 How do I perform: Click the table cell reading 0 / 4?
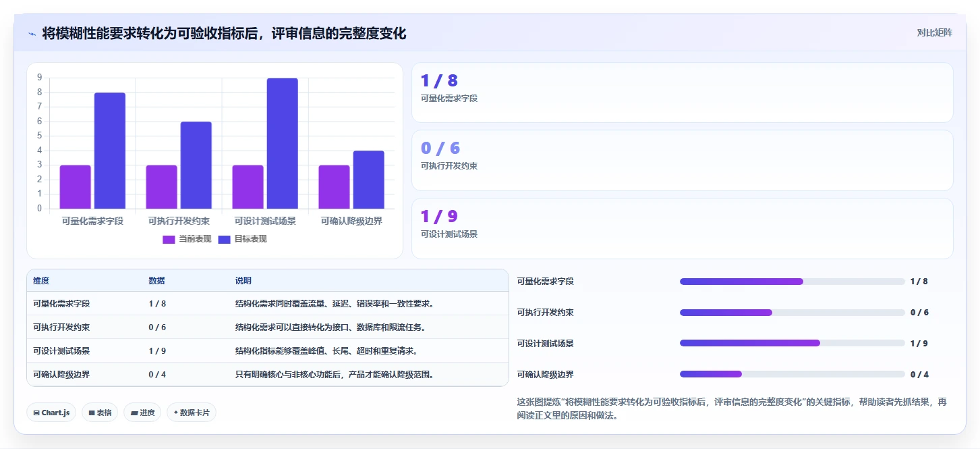pos(157,375)
